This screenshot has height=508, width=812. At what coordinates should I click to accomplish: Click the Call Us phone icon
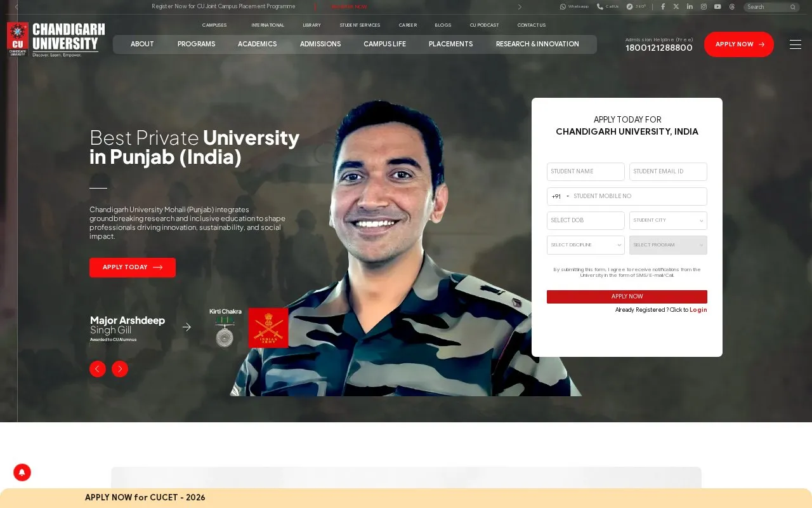coord(600,6)
